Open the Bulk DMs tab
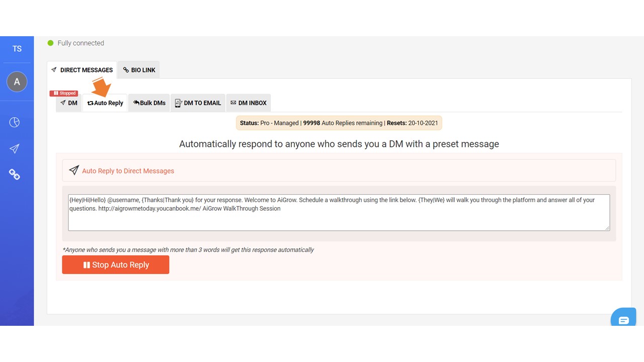 tap(149, 103)
